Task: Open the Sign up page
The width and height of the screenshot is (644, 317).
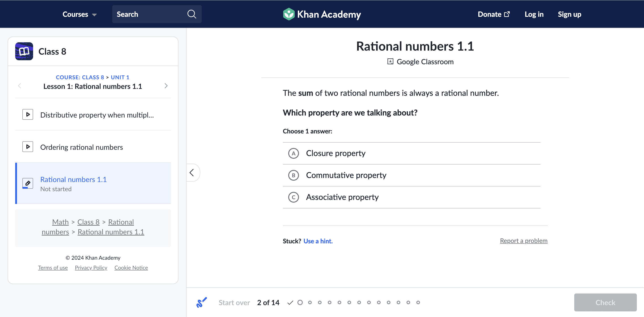Action: coord(570,14)
